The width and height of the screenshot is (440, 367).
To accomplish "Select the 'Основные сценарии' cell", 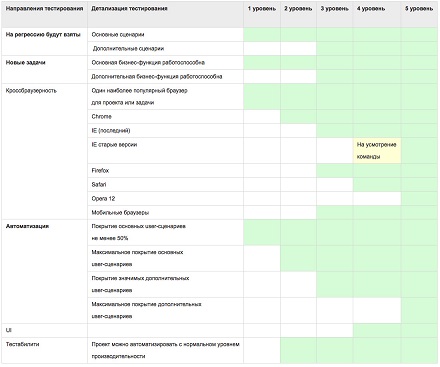I will [165, 35].
